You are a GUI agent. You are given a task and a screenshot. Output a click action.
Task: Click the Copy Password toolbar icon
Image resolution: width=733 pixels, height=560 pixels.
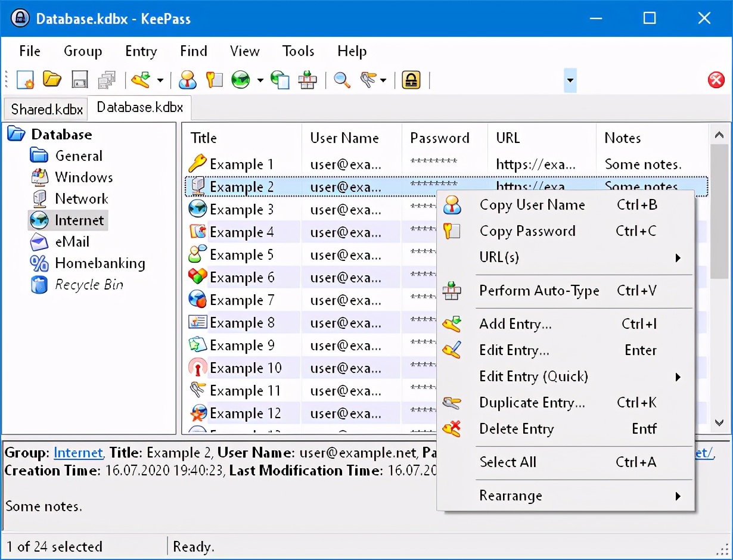point(215,80)
